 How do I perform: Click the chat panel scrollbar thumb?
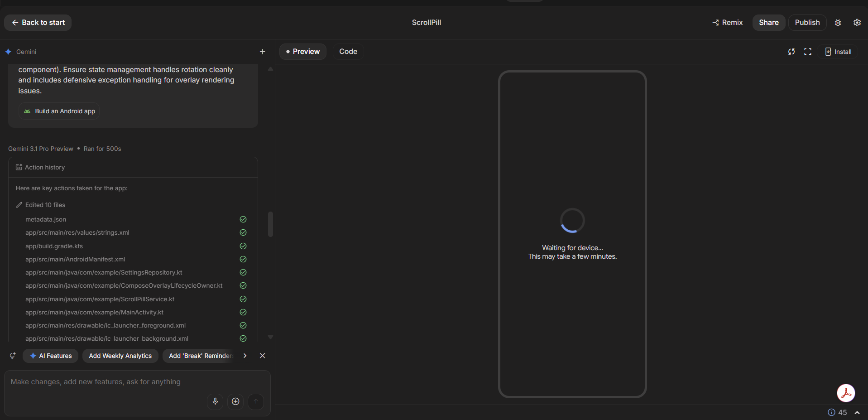(270, 224)
